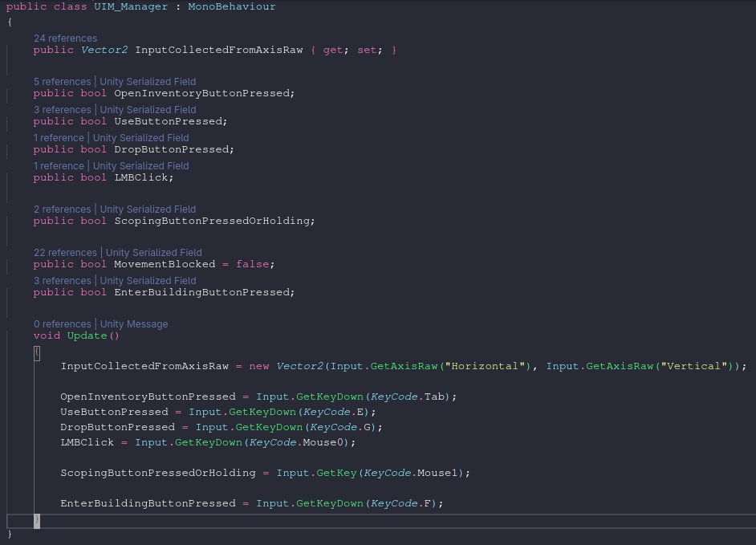Open "2 references" above ScopingButtonPressedOrHolding
The height and width of the screenshot is (545, 756).
point(62,209)
